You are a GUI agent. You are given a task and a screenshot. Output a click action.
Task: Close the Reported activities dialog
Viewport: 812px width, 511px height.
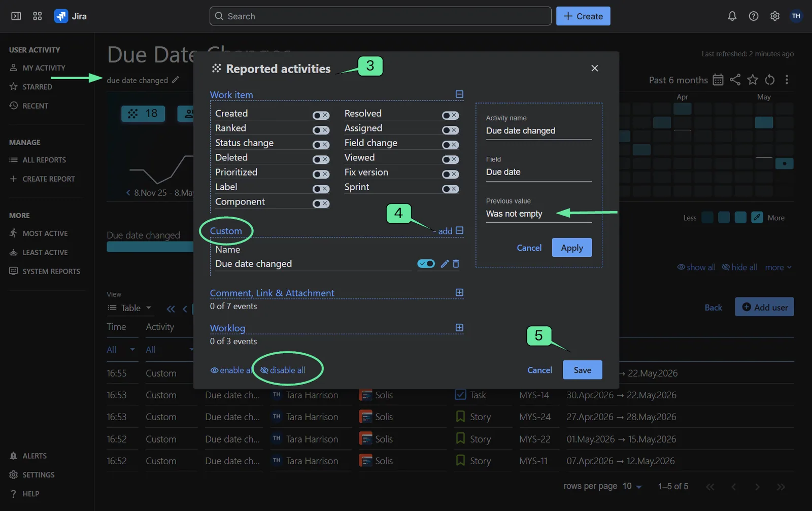(x=595, y=68)
